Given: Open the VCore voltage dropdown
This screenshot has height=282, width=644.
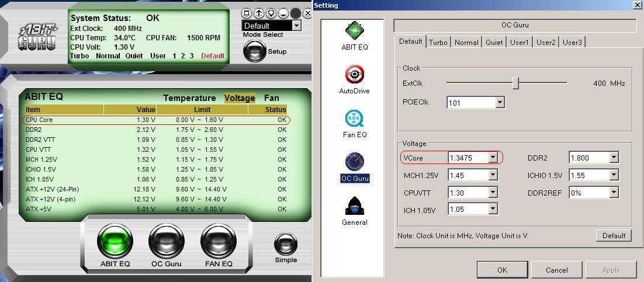Looking at the screenshot, I should pos(493,158).
